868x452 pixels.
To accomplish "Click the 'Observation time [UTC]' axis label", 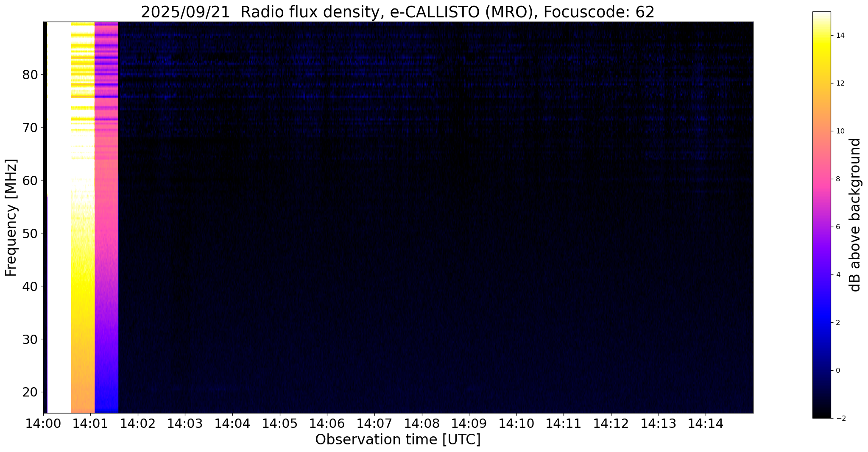I will pyautogui.click(x=398, y=440).
